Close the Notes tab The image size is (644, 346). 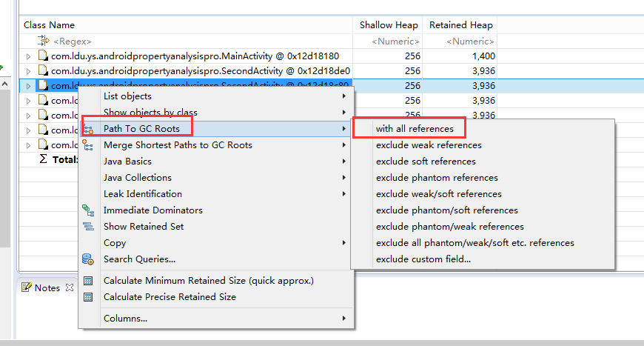point(70,287)
